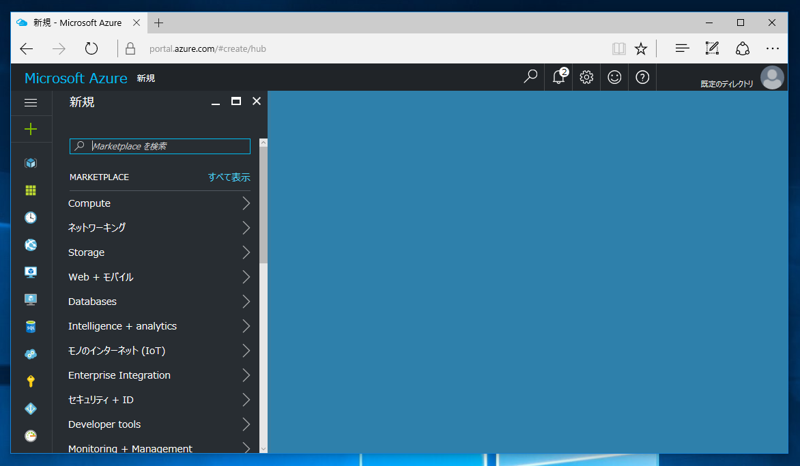
Task: Open SQL databases icon in sidebar
Action: (31, 327)
